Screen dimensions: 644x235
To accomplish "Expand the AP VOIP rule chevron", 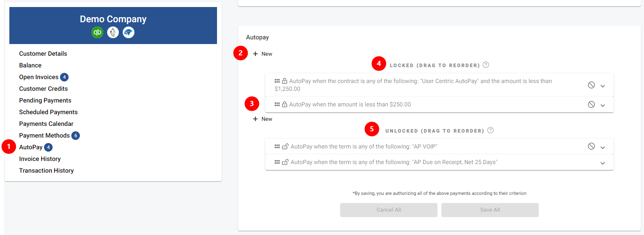I will pos(603,147).
